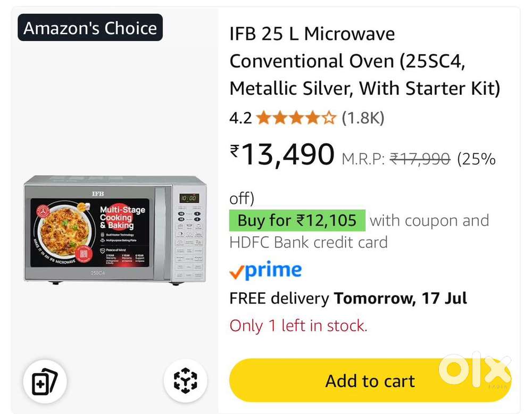The height and width of the screenshot is (414, 532).
Task: Open the 1.8K reviews count
Action: click(x=362, y=118)
